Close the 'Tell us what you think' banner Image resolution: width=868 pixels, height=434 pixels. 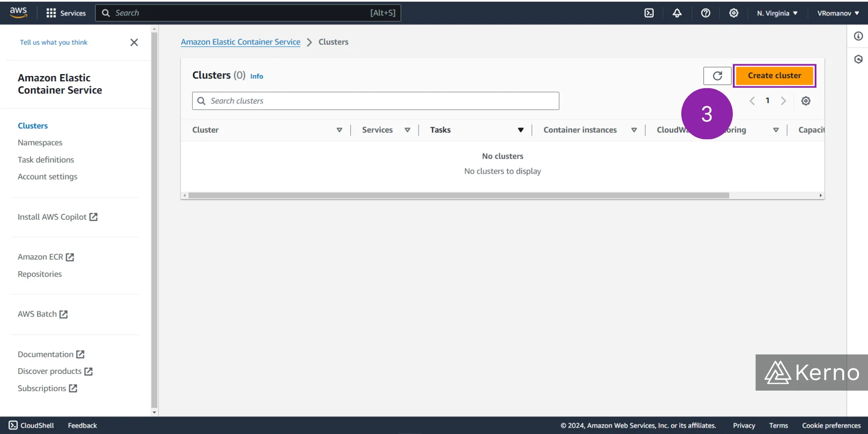pos(134,42)
